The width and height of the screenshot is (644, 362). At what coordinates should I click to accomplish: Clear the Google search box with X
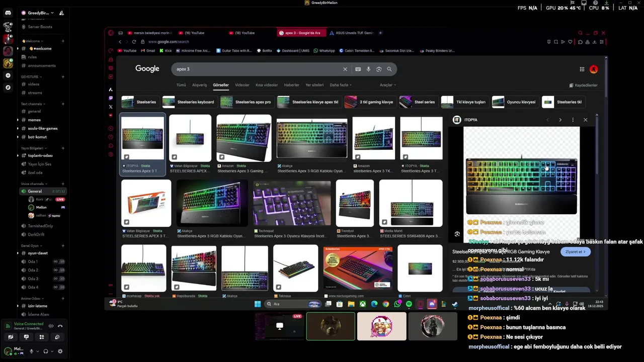click(x=345, y=69)
